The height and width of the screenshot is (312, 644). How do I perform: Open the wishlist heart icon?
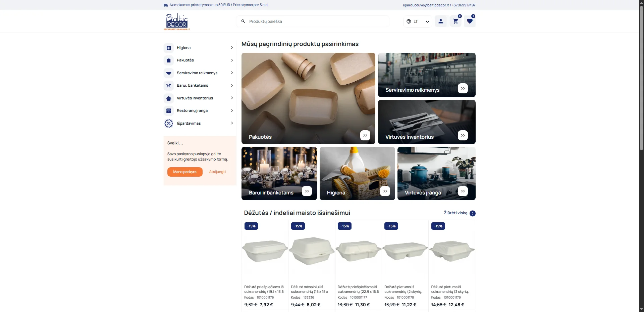click(x=470, y=21)
